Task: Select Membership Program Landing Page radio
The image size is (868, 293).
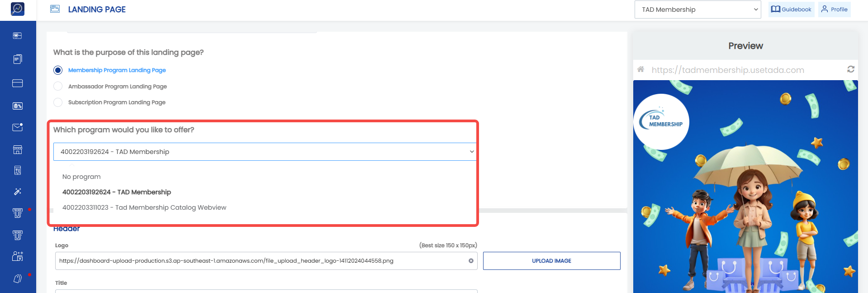Action: tap(58, 70)
